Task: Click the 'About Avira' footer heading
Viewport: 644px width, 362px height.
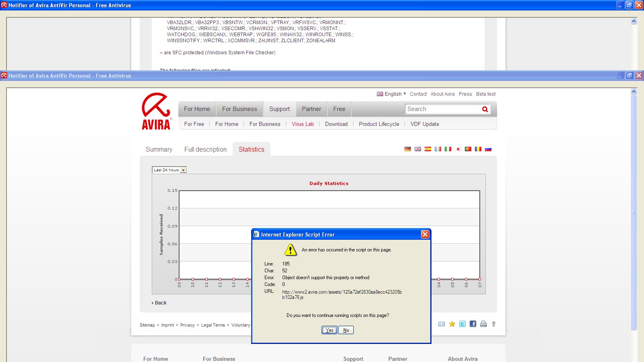Action: (463, 359)
